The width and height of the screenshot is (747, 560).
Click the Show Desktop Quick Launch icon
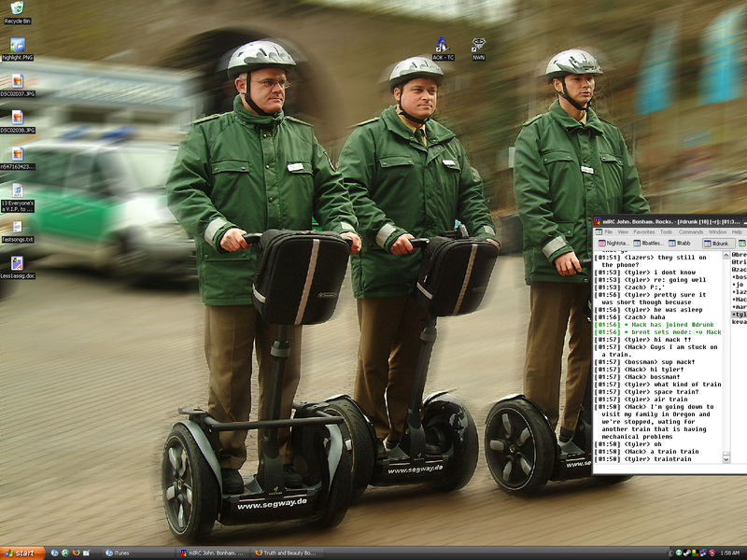pyautogui.click(x=87, y=553)
